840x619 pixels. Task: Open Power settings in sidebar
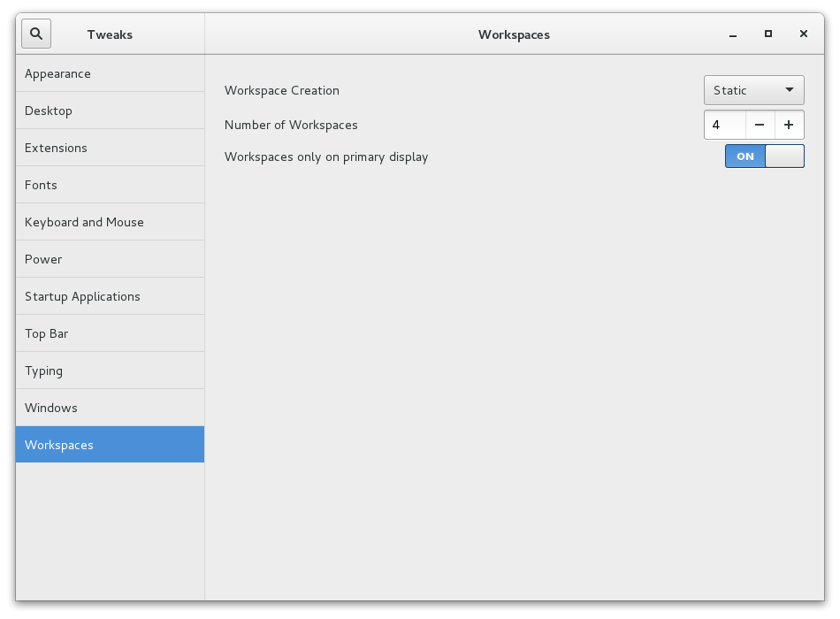coord(110,259)
